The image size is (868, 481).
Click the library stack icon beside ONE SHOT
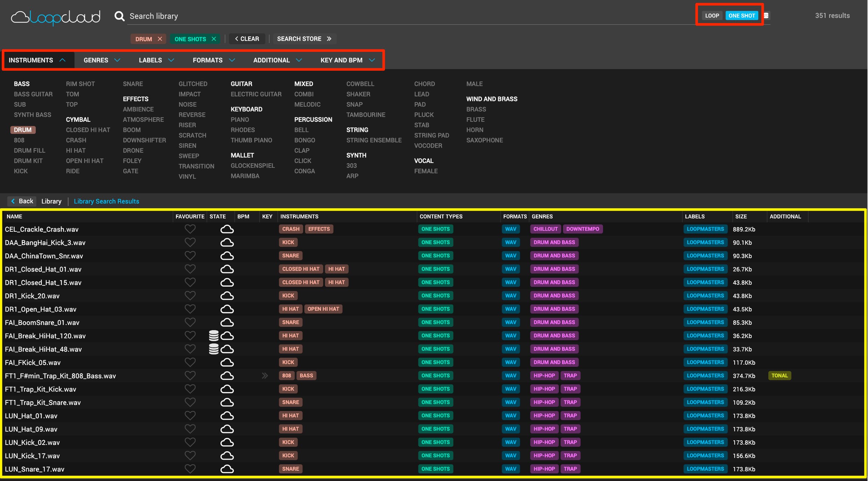[x=766, y=16]
